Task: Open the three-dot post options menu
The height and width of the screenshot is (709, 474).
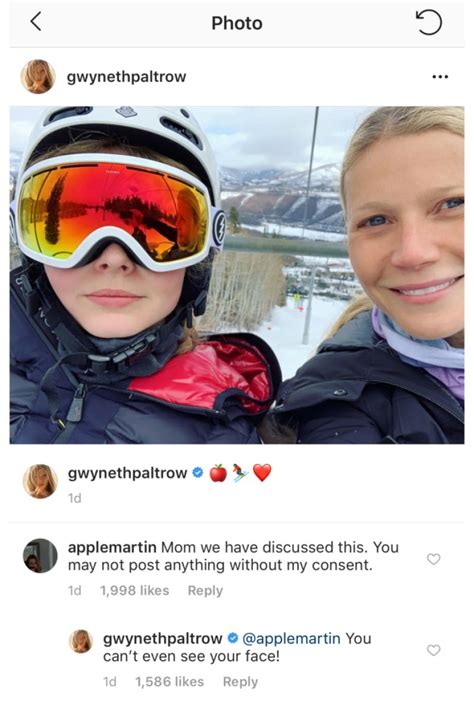Action: (440, 77)
